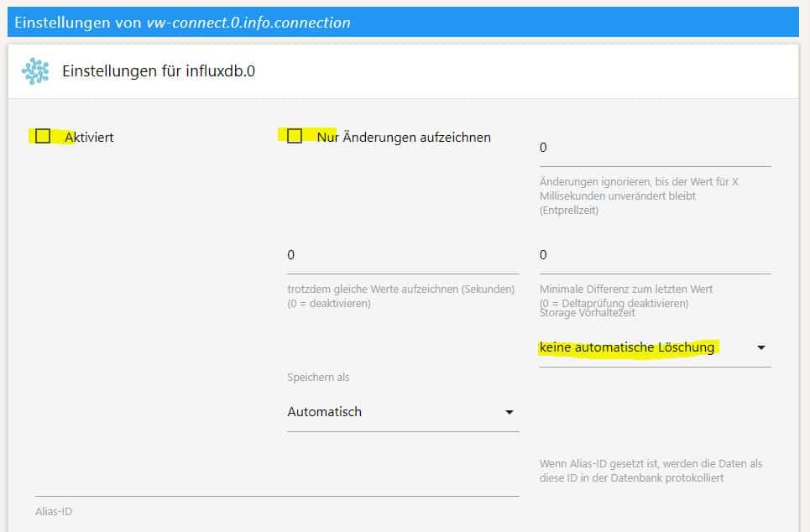Click the Alias-ID label
Screen dimensions: 810x532
tap(54, 511)
